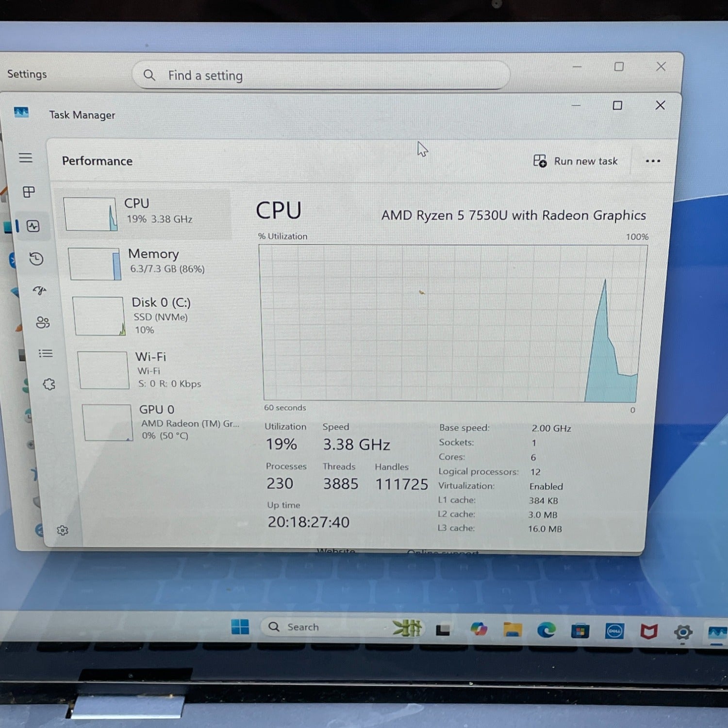
Task: Open File Explorer from the taskbar
Action: tap(513, 629)
